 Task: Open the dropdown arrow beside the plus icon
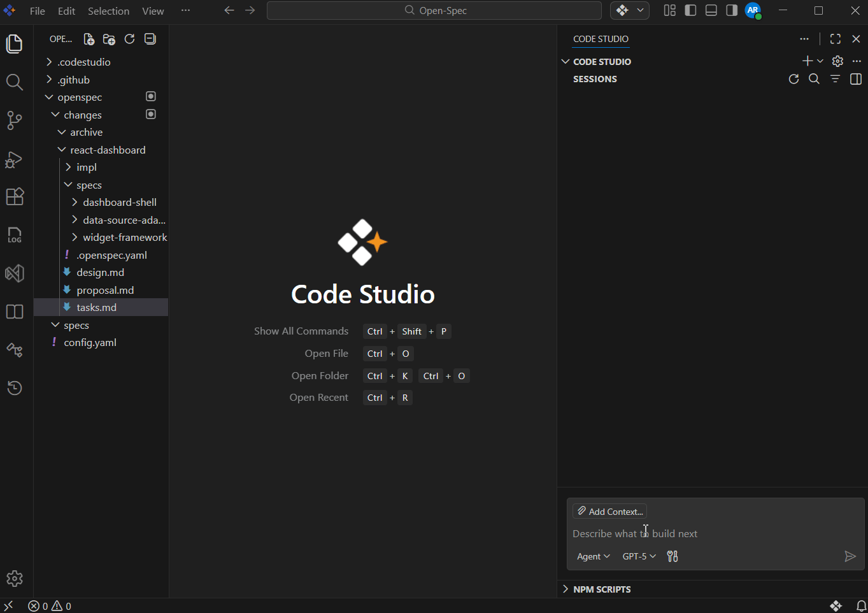tap(820, 61)
